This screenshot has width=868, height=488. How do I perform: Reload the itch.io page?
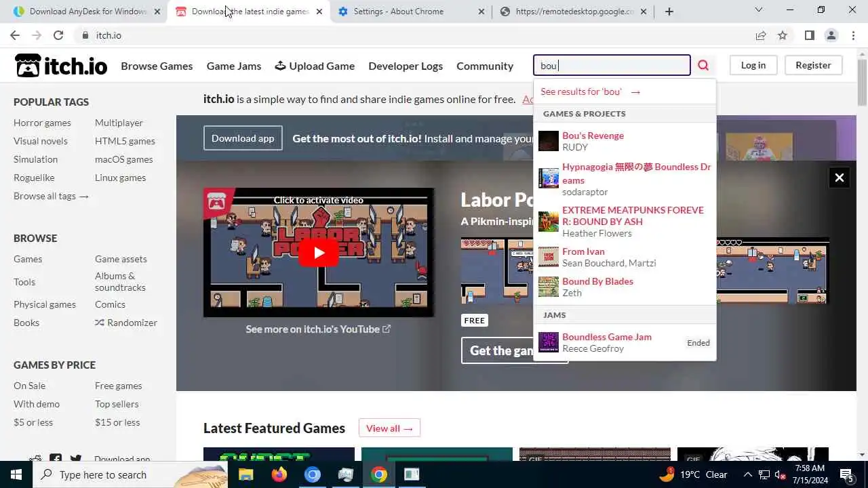(x=58, y=35)
